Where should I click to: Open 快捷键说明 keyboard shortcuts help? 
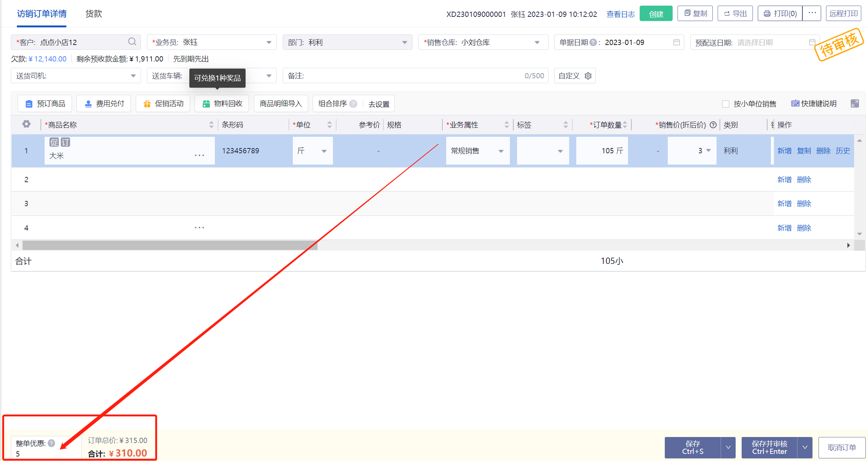tap(814, 104)
